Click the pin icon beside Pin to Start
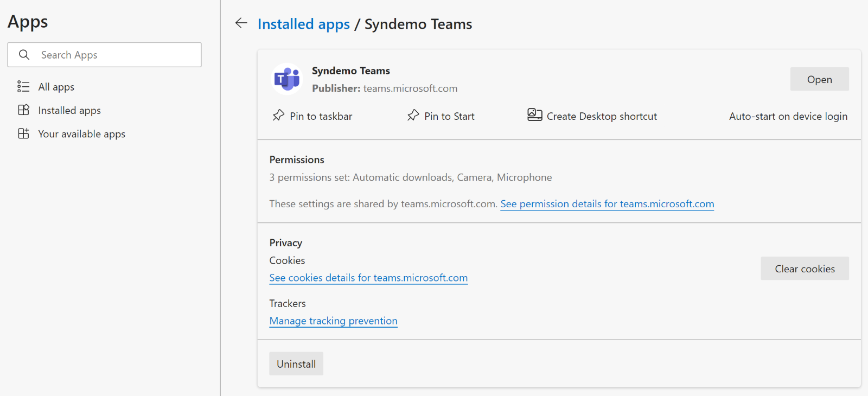Image resolution: width=868 pixels, height=396 pixels. click(x=413, y=116)
